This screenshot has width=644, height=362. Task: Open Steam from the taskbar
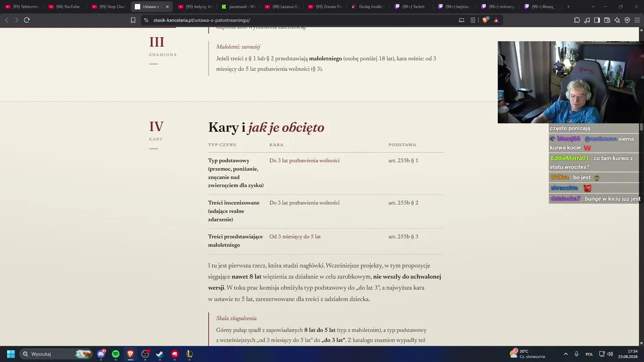click(160, 354)
